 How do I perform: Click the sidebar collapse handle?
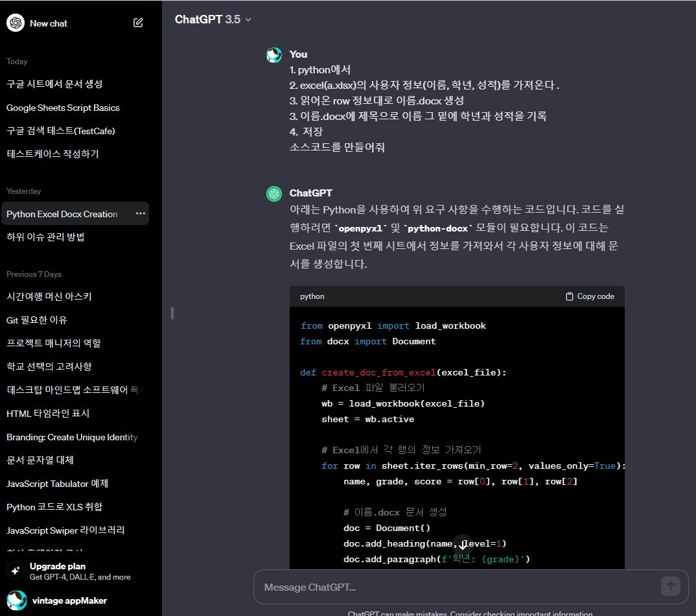coord(172,313)
